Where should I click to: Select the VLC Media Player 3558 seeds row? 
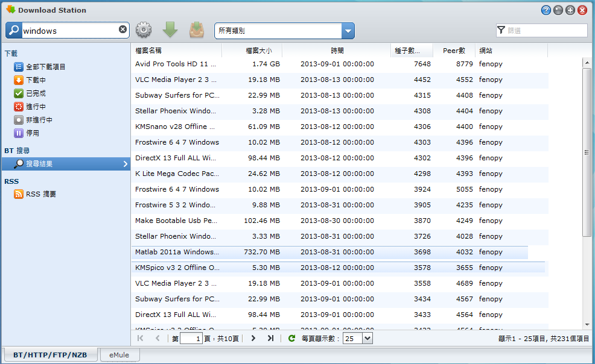point(340,284)
